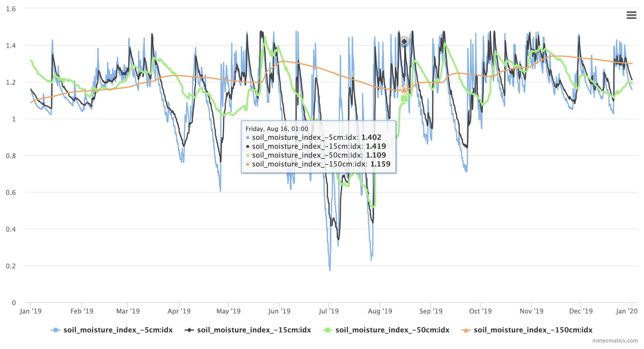
Task: Click the 0.4 y-axis label
Action: [x=11, y=229]
